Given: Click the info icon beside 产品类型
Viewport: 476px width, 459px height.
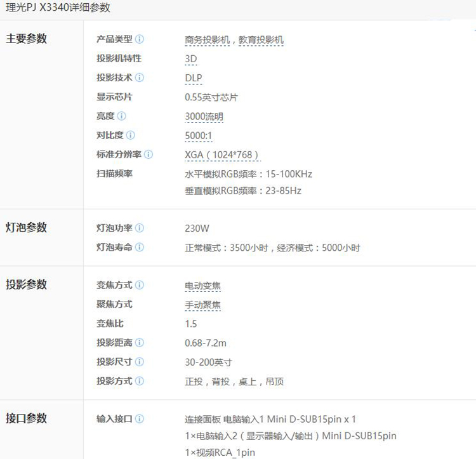Looking at the screenshot, I should [x=140, y=39].
